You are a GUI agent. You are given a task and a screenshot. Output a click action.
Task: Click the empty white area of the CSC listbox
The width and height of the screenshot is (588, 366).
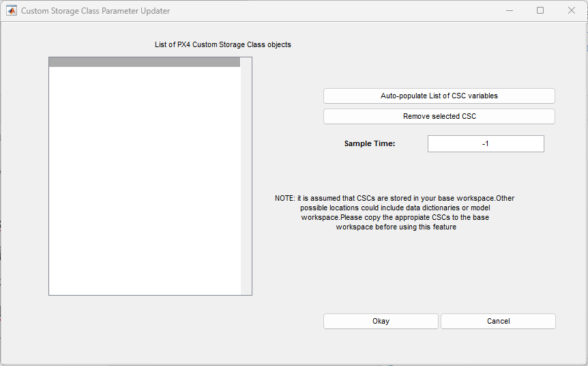[x=145, y=180]
